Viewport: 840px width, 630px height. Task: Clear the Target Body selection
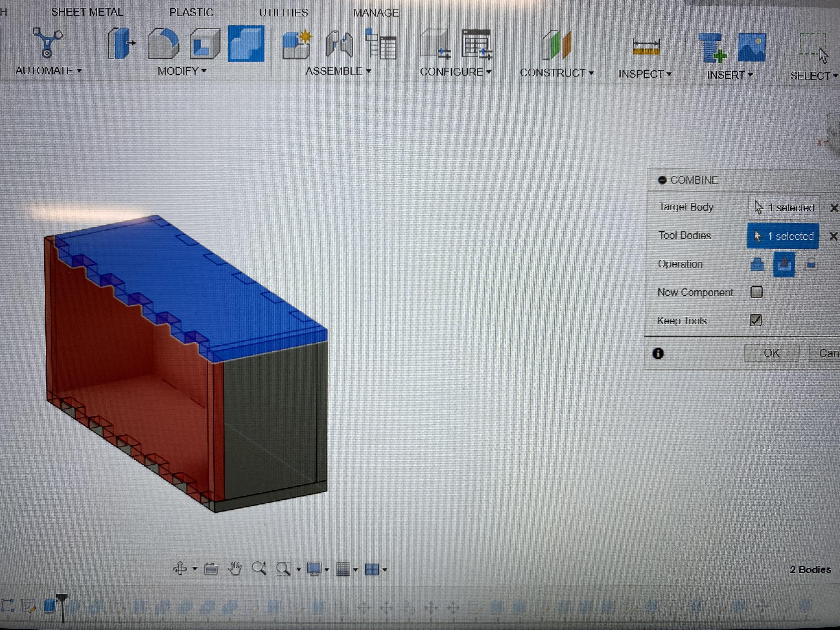[834, 208]
